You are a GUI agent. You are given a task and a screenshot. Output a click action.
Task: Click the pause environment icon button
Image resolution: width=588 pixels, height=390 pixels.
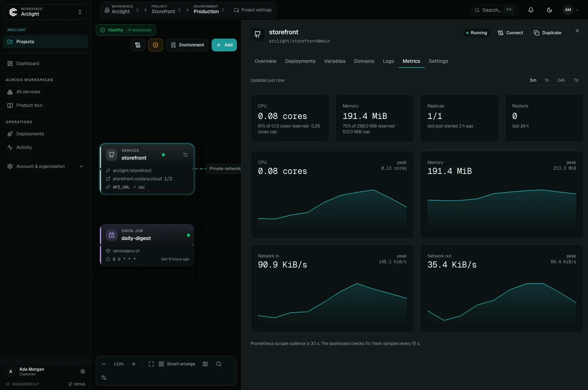tap(156, 45)
